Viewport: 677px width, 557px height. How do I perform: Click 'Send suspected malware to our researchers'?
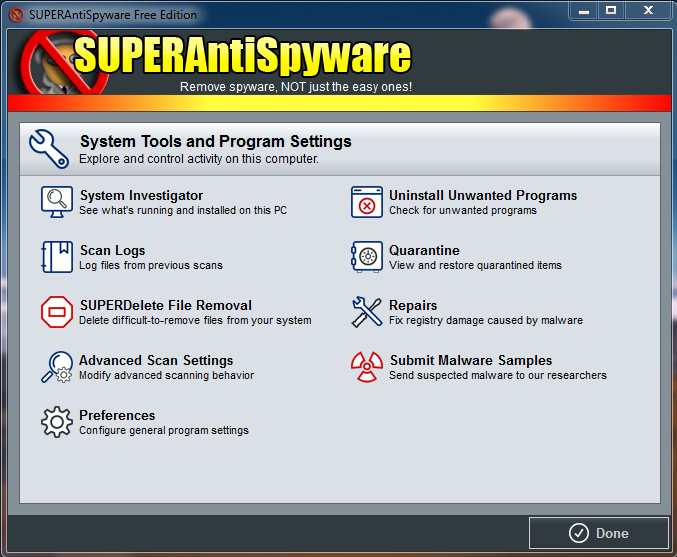tap(497, 375)
